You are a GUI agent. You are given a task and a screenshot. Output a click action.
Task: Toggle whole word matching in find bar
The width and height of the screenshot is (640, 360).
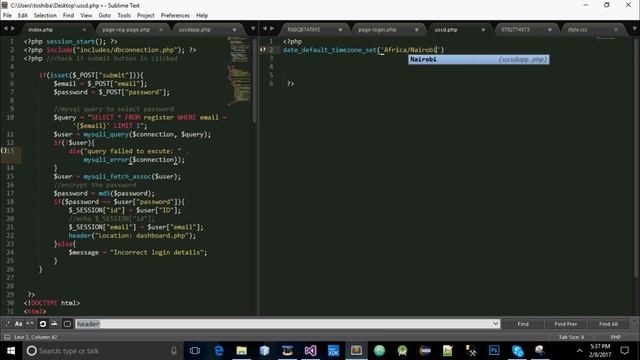pos(30,324)
